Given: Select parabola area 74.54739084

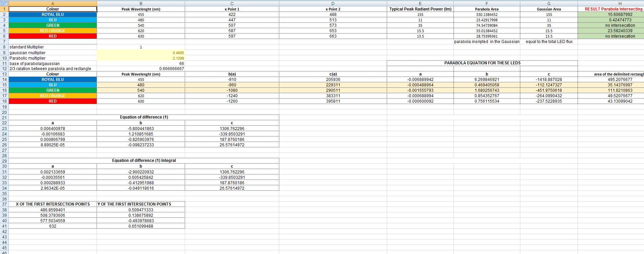Looking at the screenshot, I should 487,25.
